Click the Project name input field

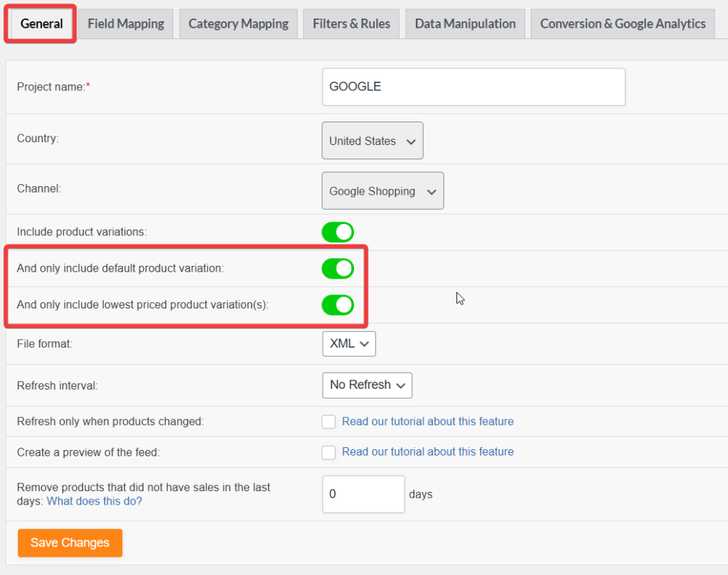473,87
